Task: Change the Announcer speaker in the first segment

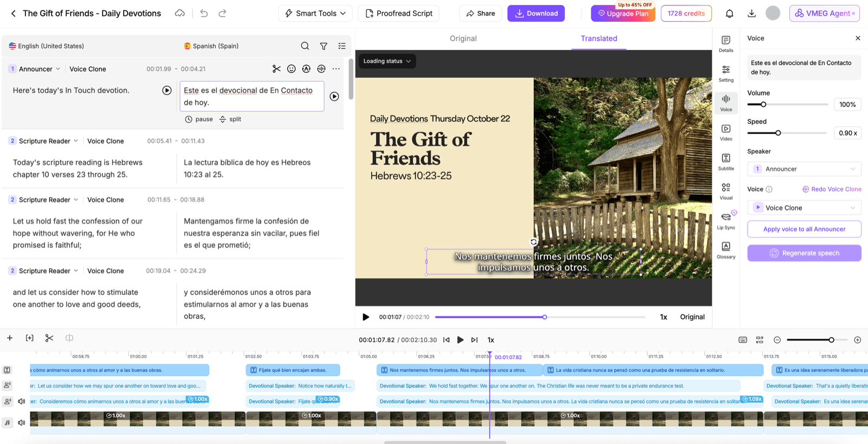Action: point(40,69)
